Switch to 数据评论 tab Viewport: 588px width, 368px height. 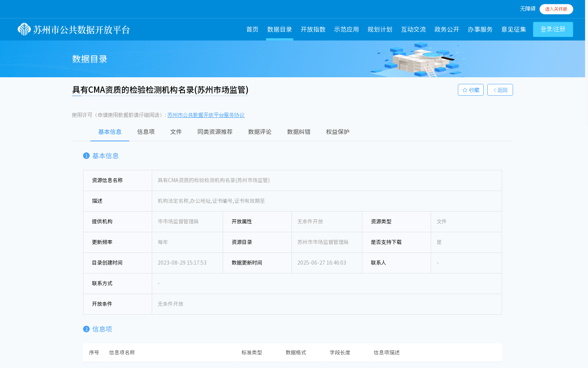pyautogui.click(x=260, y=132)
